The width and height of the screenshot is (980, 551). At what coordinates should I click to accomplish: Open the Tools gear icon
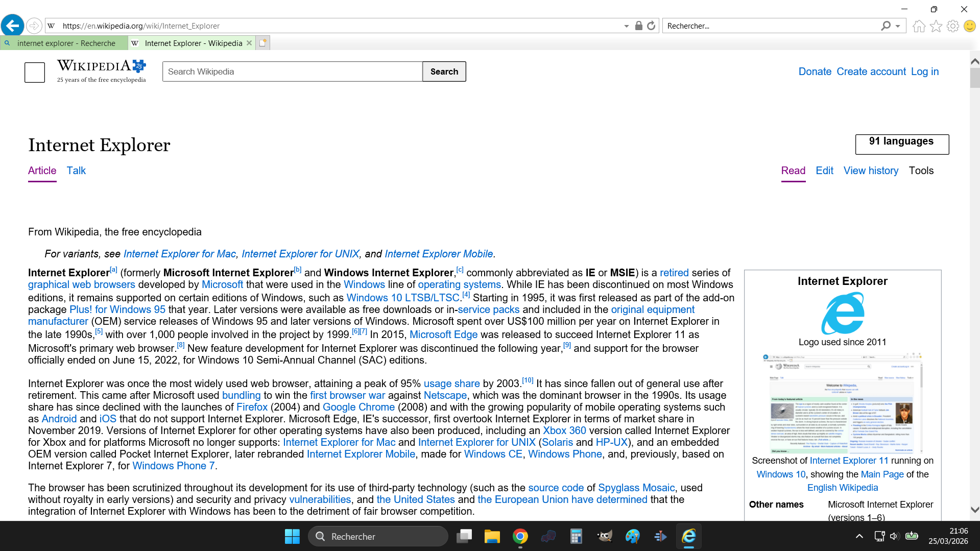[952, 26]
